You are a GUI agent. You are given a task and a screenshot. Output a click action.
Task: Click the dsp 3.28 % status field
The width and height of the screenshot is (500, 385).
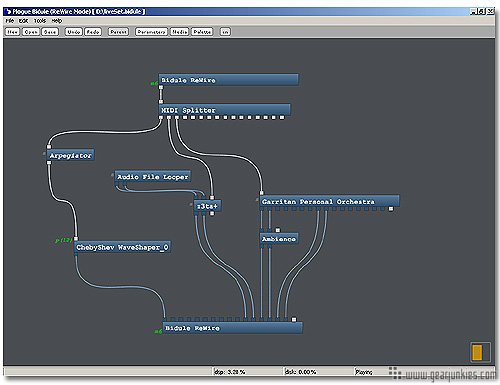coord(247,371)
